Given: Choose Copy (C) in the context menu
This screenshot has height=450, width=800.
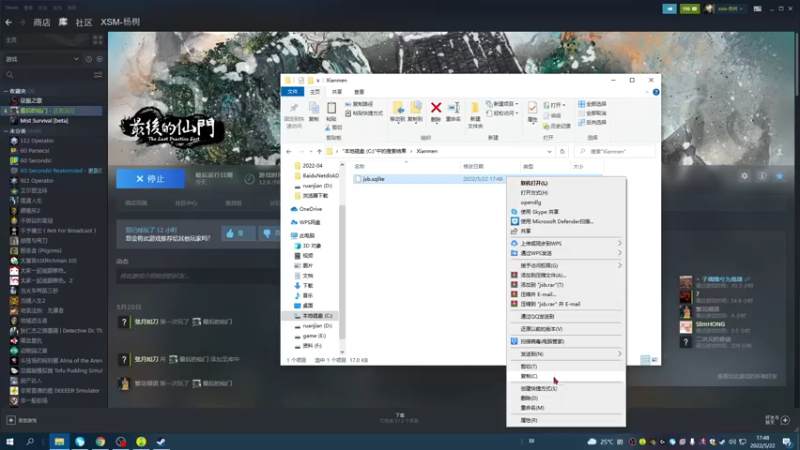Looking at the screenshot, I should pyautogui.click(x=566, y=376).
